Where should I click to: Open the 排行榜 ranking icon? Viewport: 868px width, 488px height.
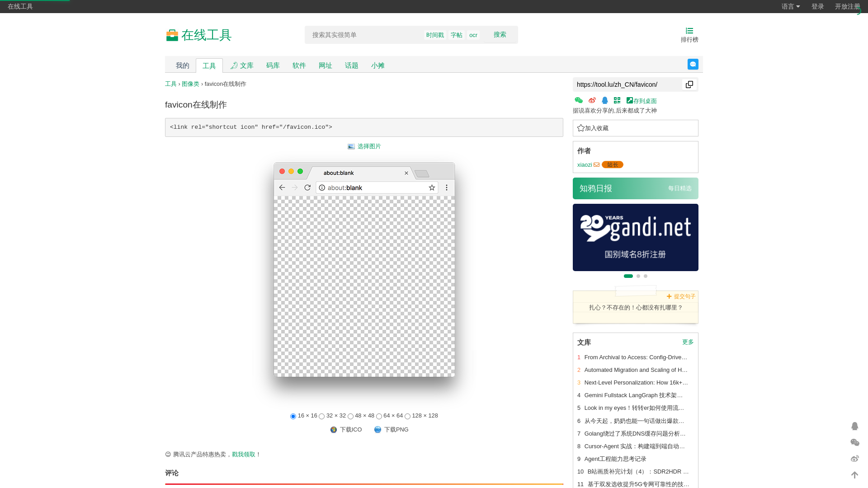(689, 35)
